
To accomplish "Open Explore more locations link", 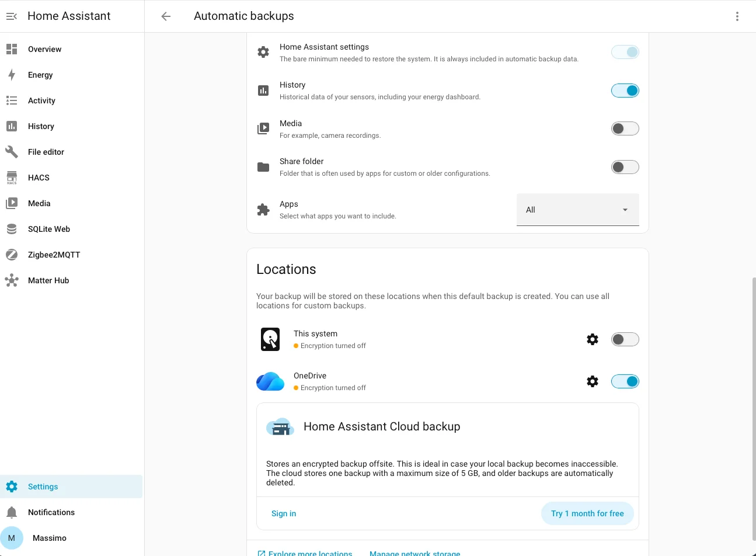I will tap(305, 552).
